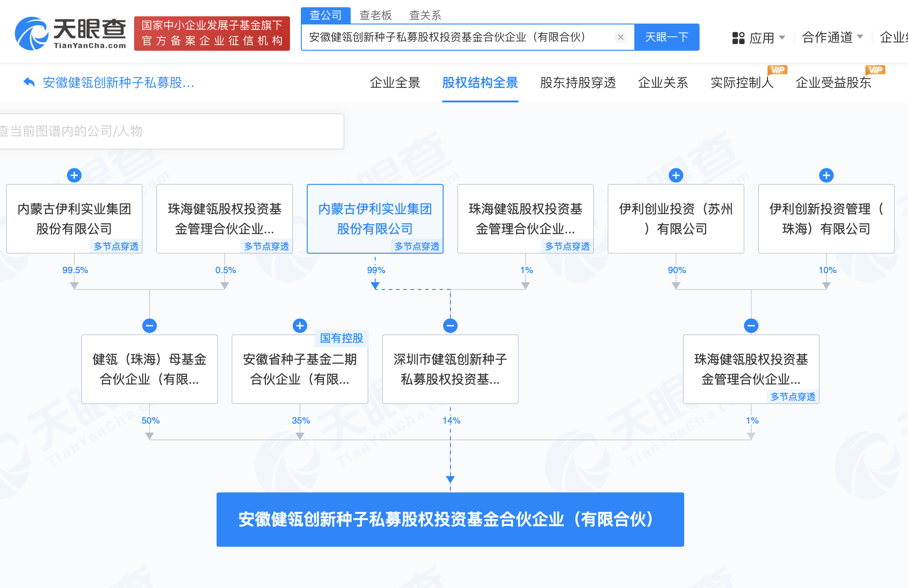
Task: Expand the 安徽省种子基金二期 node's shareholders
Action: 300,326
